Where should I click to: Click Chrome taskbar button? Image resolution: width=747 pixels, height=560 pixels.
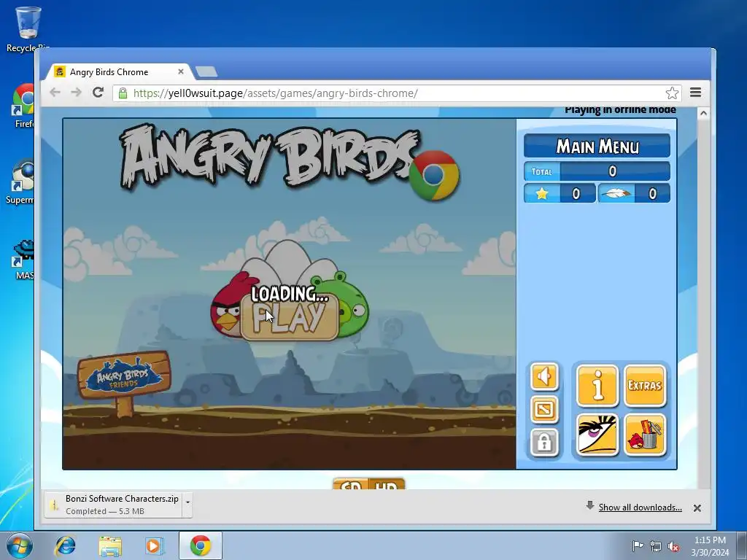click(201, 545)
